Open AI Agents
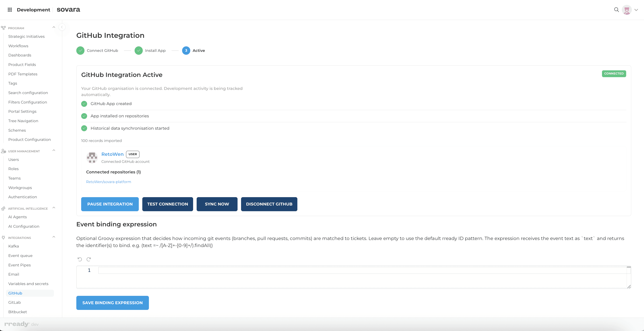The width and height of the screenshot is (644, 331). (x=18, y=217)
